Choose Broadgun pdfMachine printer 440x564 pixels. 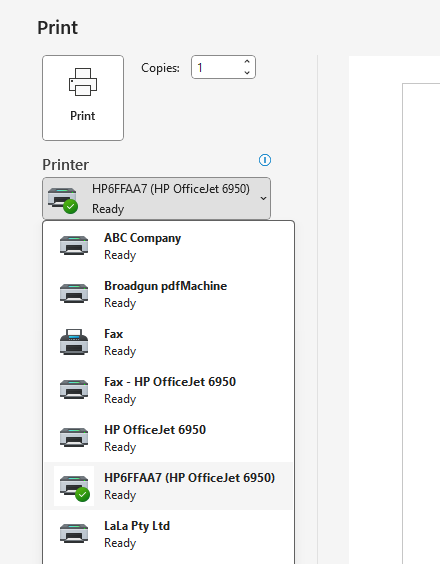tap(169, 294)
